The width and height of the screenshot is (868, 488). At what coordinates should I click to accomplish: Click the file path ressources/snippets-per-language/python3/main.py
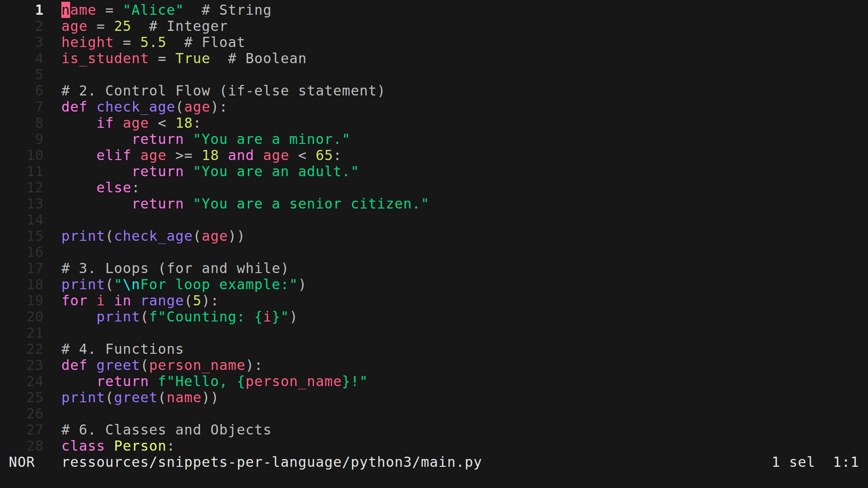pyautogui.click(x=272, y=462)
